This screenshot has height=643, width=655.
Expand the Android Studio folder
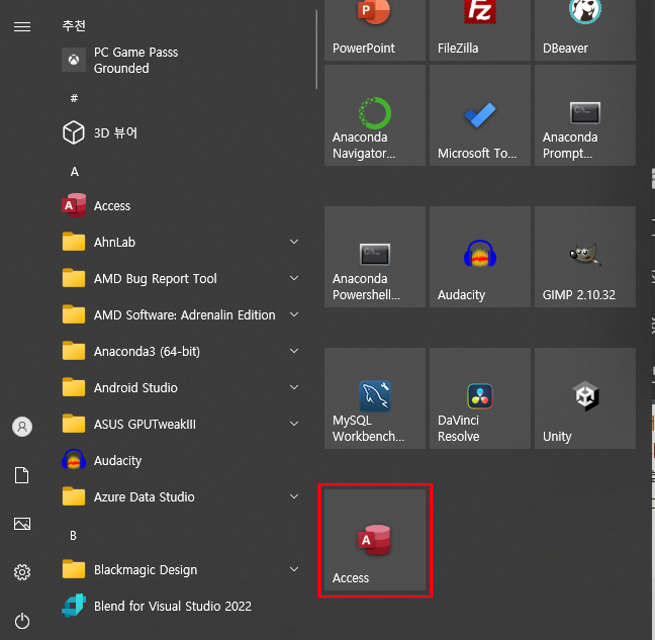(x=182, y=388)
